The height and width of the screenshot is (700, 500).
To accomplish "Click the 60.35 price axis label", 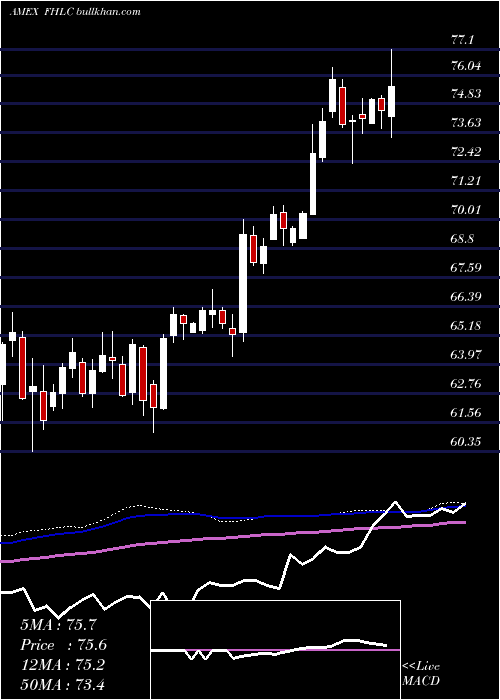I will point(466,442).
